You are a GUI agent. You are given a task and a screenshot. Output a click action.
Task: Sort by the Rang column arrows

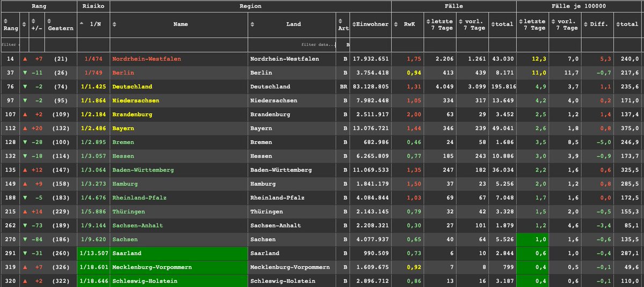pyautogui.click(x=5, y=21)
